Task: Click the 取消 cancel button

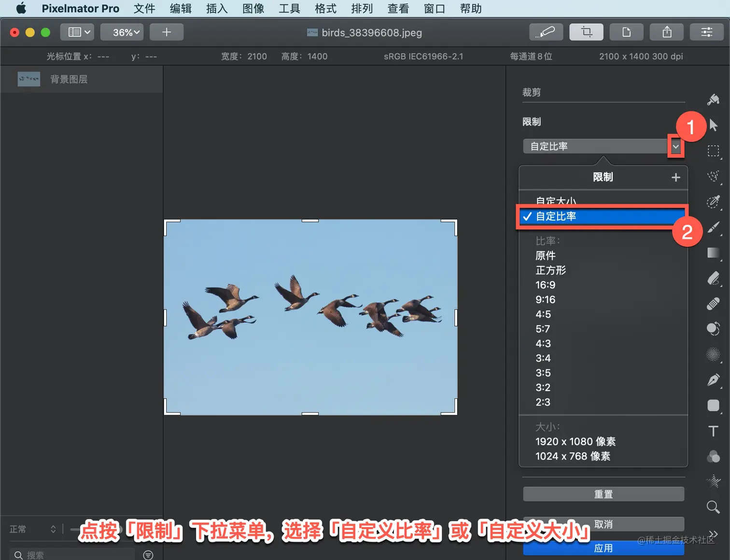Action: [604, 524]
